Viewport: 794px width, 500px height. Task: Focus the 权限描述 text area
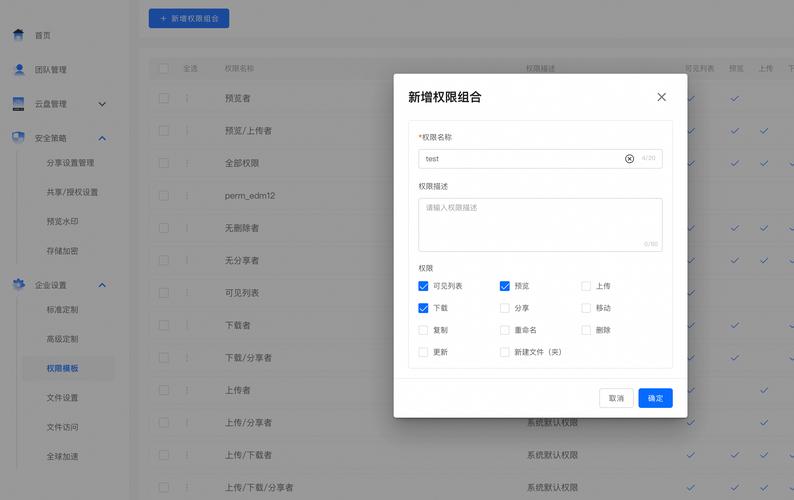[540, 224]
